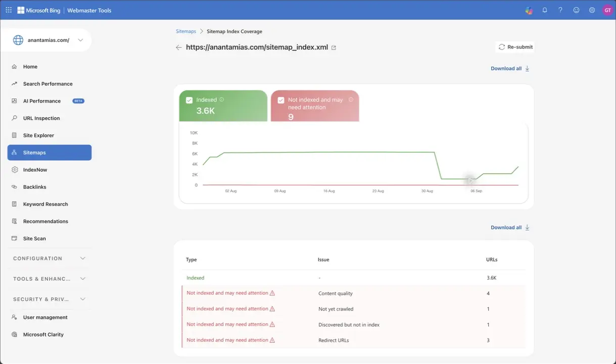Click the Webmaster Tools title
This screenshot has width=616, height=364.
[90, 10]
